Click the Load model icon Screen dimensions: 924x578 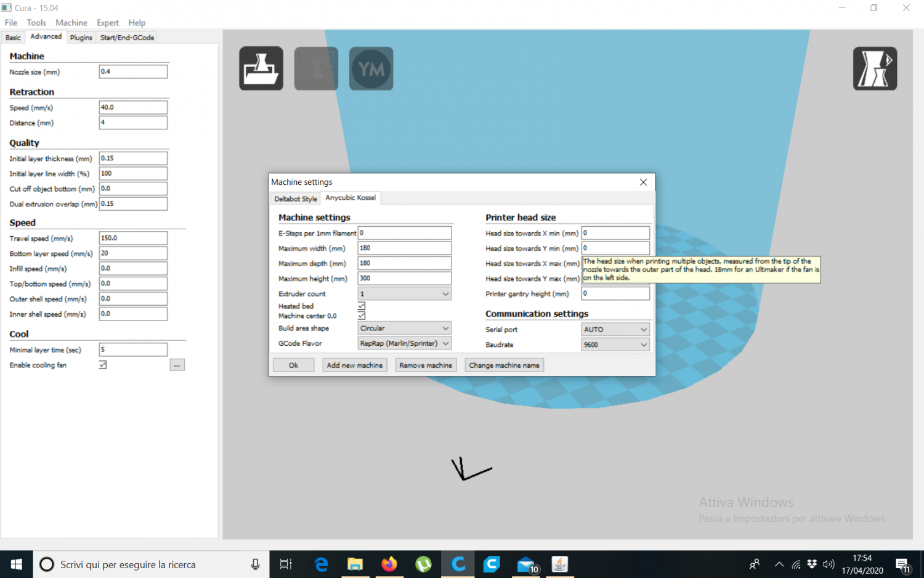pyautogui.click(x=261, y=68)
